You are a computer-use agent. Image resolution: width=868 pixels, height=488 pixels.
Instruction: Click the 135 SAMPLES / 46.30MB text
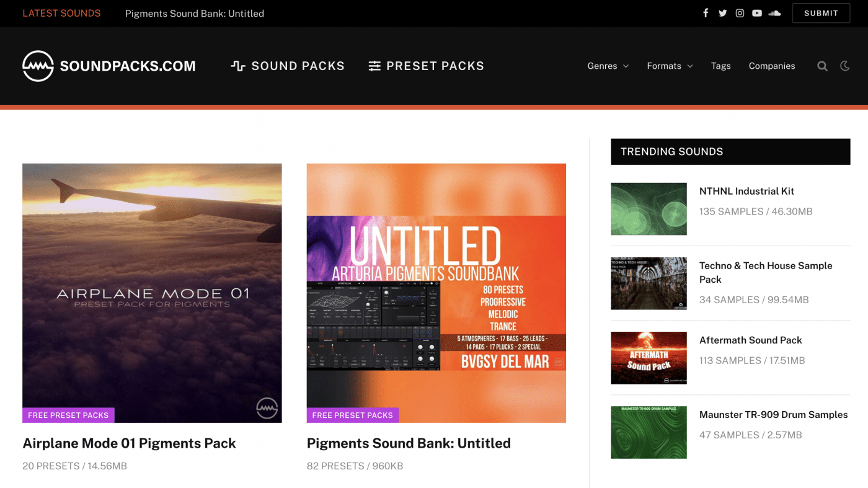click(x=756, y=211)
